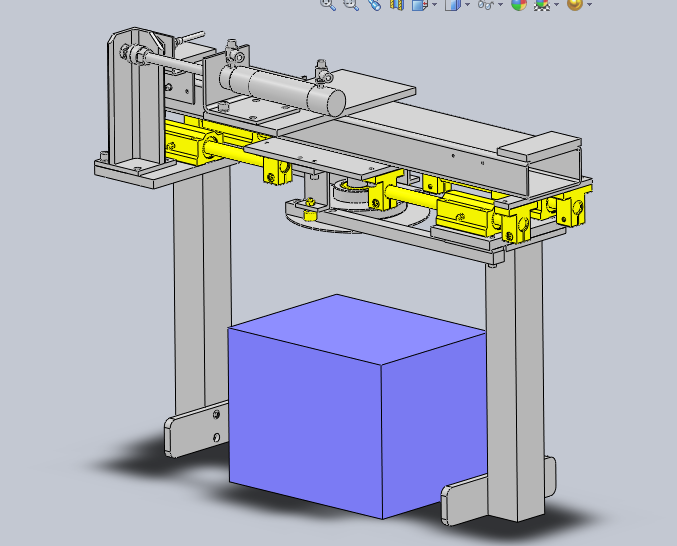Open the Hide/Show Items dropdown arrow
677x546 pixels.
point(500,5)
